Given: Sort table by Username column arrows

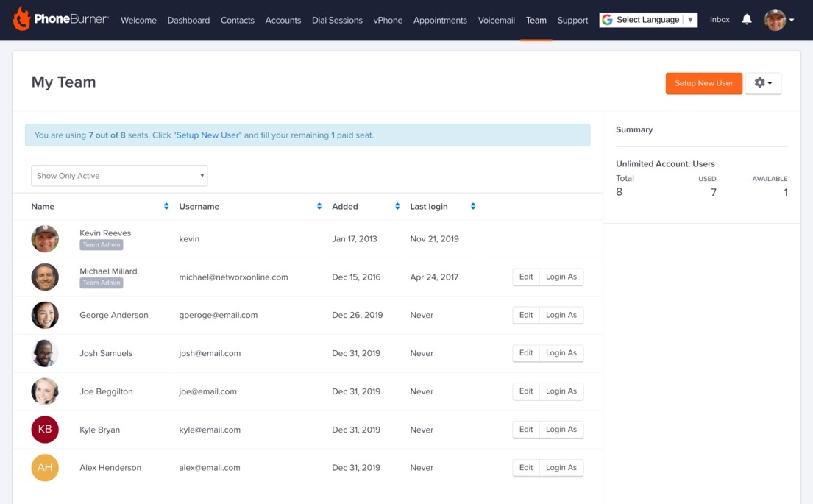Looking at the screenshot, I should tap(319, 206).
